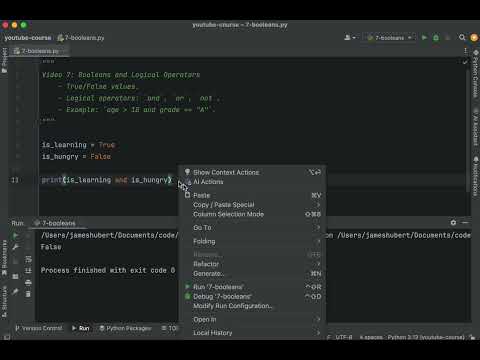
Task: Toggle the Python Console right sidebar stripe
Action: pyautogui.click(x=476, y=74)
